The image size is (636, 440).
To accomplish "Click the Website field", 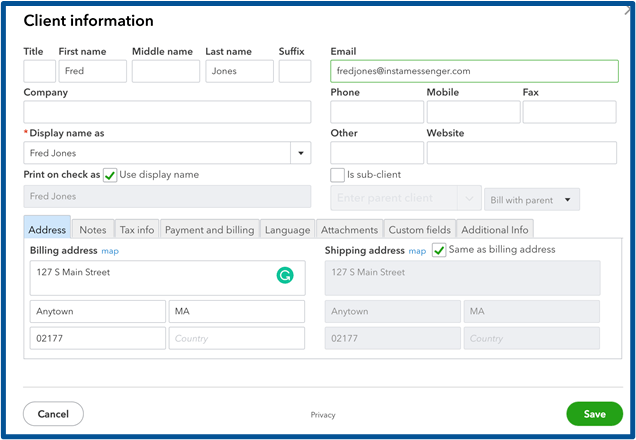I will (x=522, y=153).
